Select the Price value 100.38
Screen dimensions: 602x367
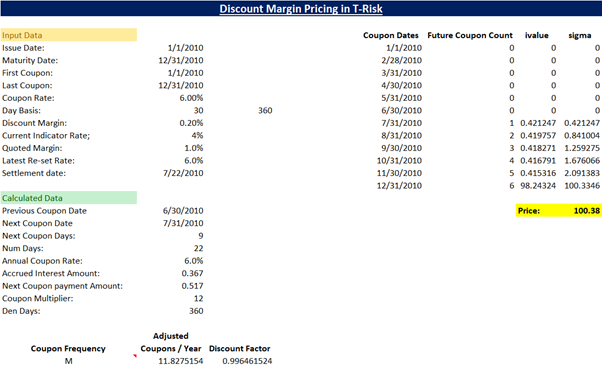pyautogui.click(x=587, y=210)
